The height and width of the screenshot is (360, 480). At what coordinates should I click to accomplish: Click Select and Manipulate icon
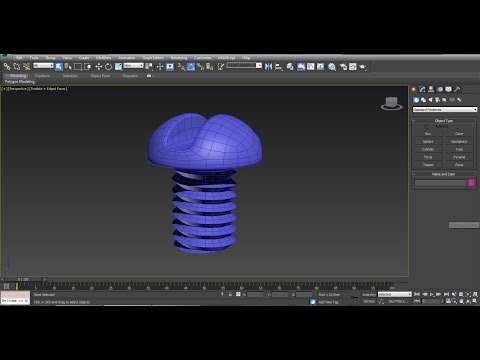(x=160, y=67)
